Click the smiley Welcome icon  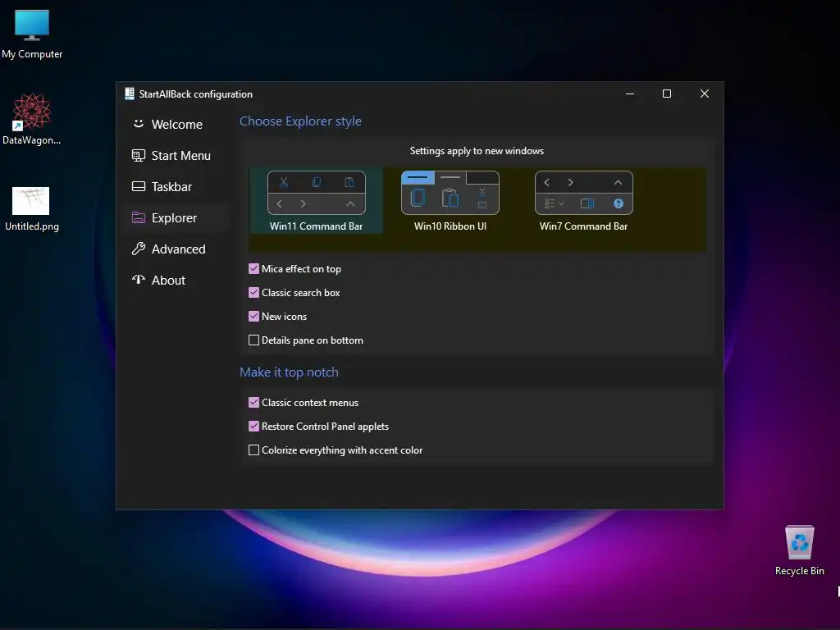pyautogui.click(x=138, y=124)
